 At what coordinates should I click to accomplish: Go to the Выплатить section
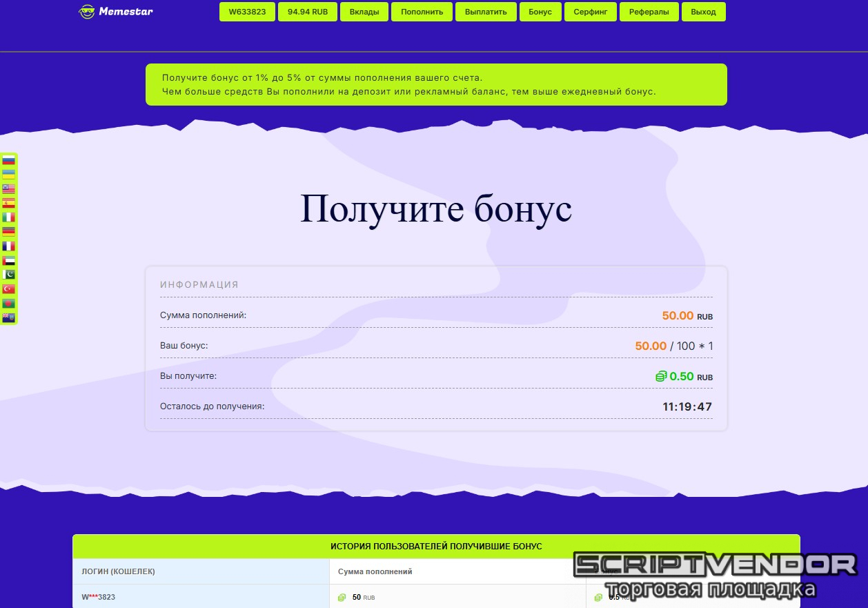(486, 12)
